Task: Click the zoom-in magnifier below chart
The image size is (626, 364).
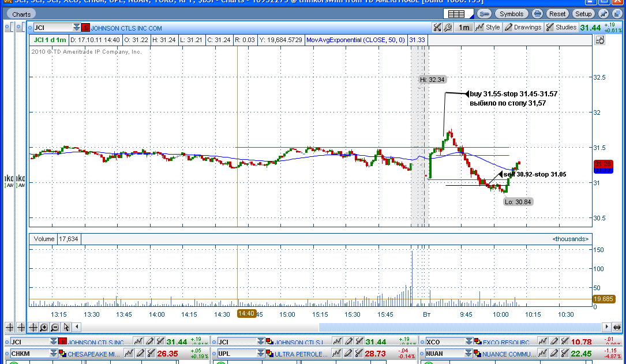Action: pyautogui.click(x=44, y=328)
